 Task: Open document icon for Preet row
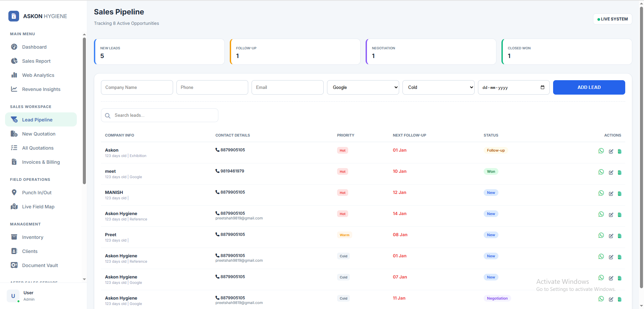tap(620, 236)
